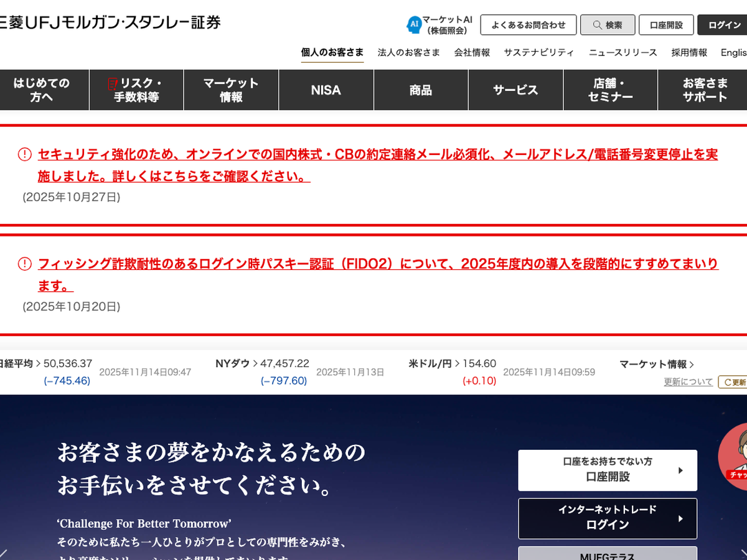Viewport: 747px width, 560px height.
Task: Select the サステナビリティ tab
Action: pos(539,53)
